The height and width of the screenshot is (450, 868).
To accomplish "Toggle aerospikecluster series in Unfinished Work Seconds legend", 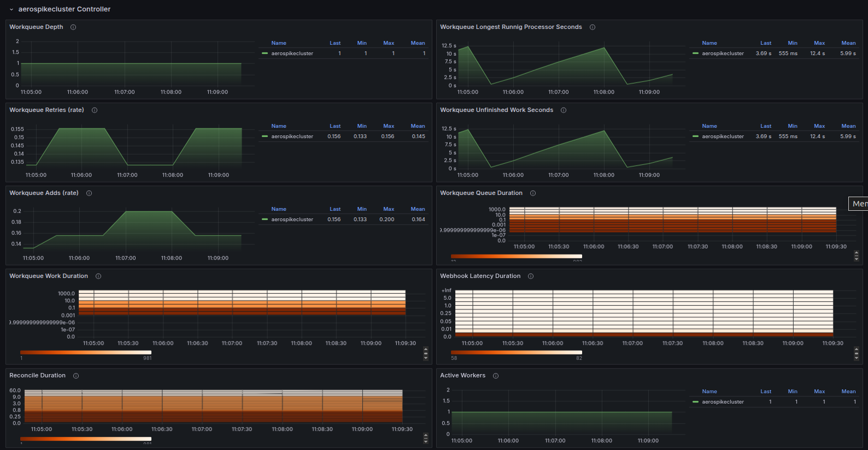I will coord(723,137).
